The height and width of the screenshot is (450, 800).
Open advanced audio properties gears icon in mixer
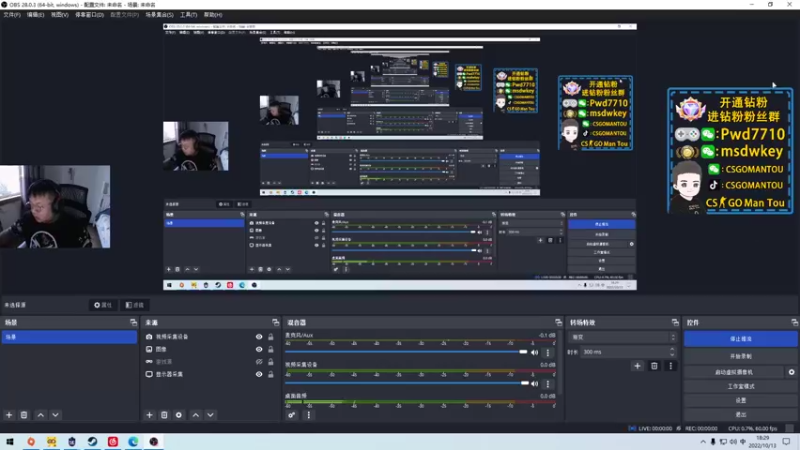(291, 415)
